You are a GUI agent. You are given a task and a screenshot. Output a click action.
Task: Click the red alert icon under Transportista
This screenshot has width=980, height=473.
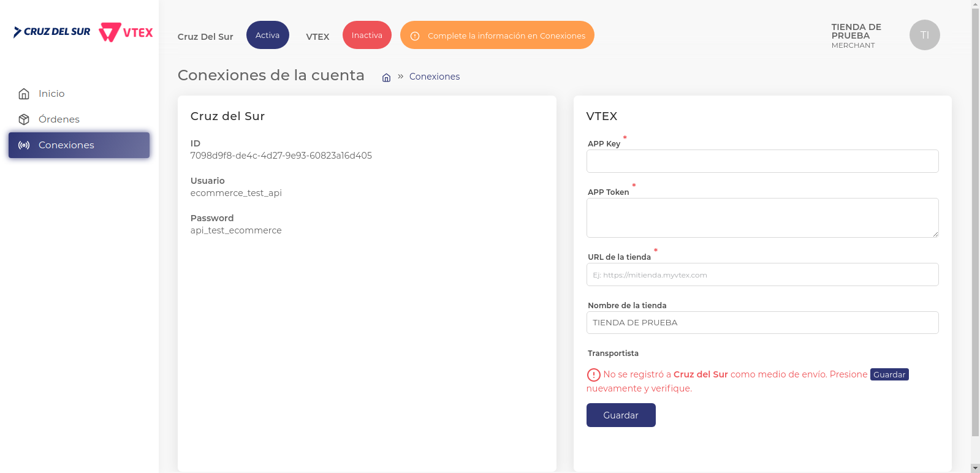click(593, 375)
